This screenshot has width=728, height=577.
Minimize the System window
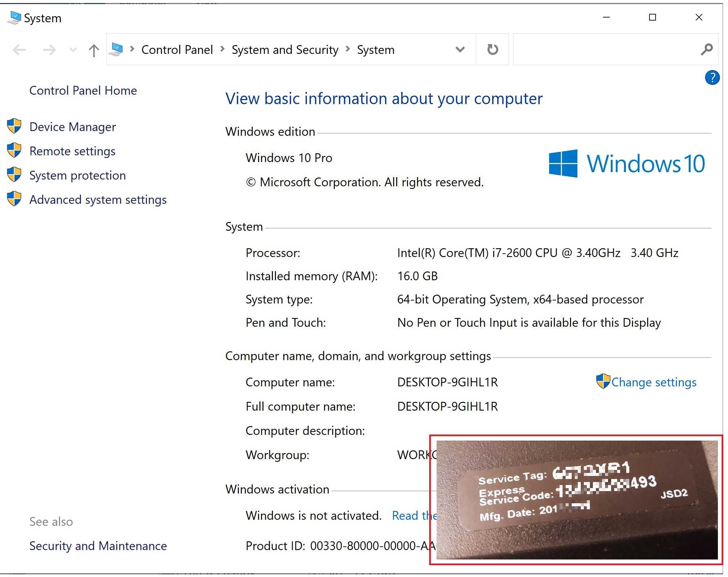coord(606,17)
